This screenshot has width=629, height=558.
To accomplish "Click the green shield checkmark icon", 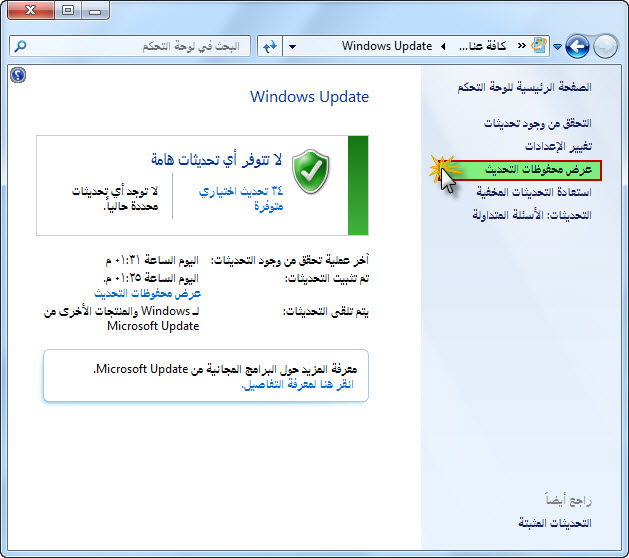I will 311,171.
